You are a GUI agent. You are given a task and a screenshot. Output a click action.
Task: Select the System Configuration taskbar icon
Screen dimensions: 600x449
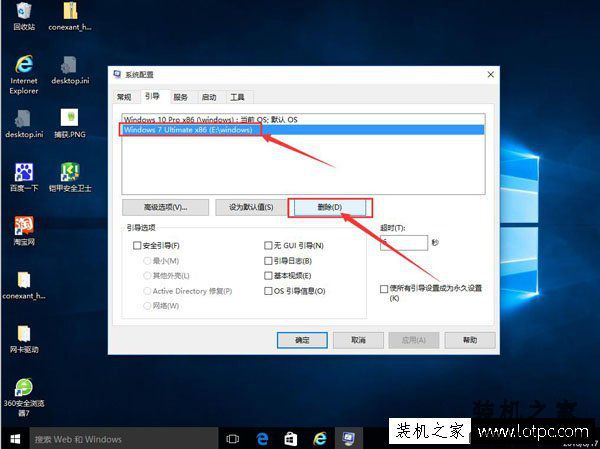(349, 439)
